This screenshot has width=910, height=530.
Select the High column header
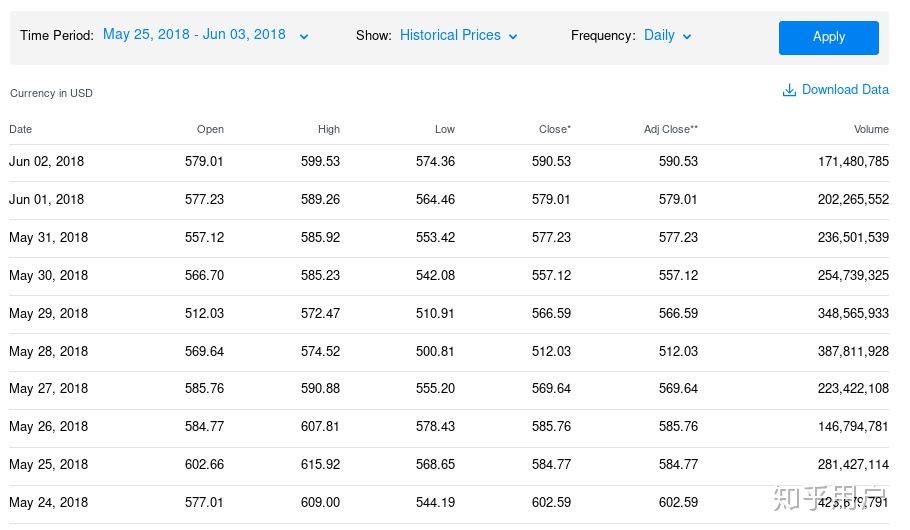coord(329,129)
